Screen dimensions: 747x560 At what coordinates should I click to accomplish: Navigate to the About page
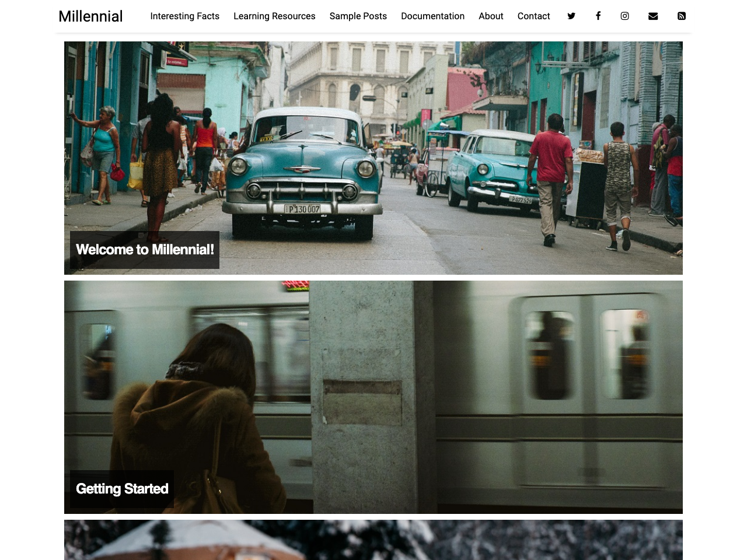coord(491,16)
